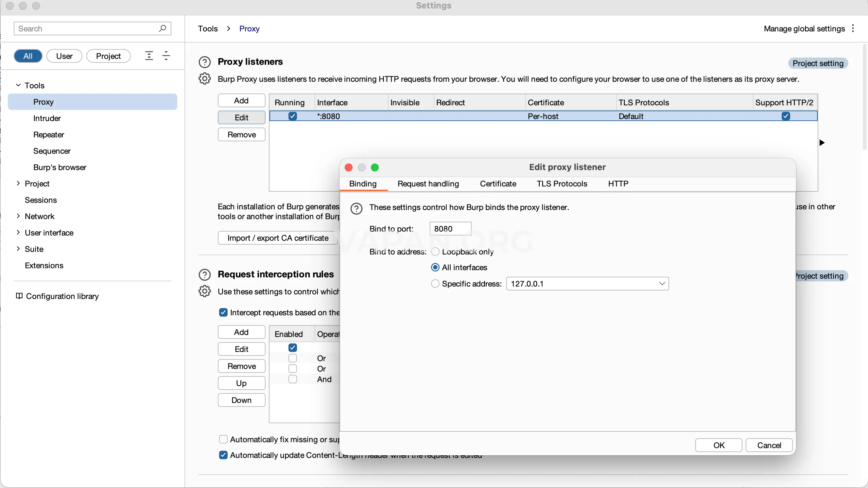Viewport: 868px width, 488px height.
Task: Filter settings by All
Action: [x=28, y=56]
